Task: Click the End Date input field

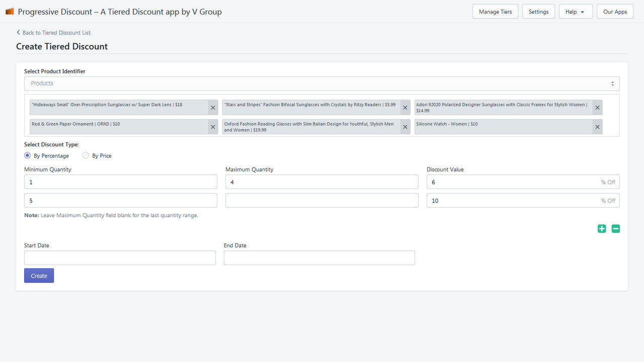Action: click(319, 258)
